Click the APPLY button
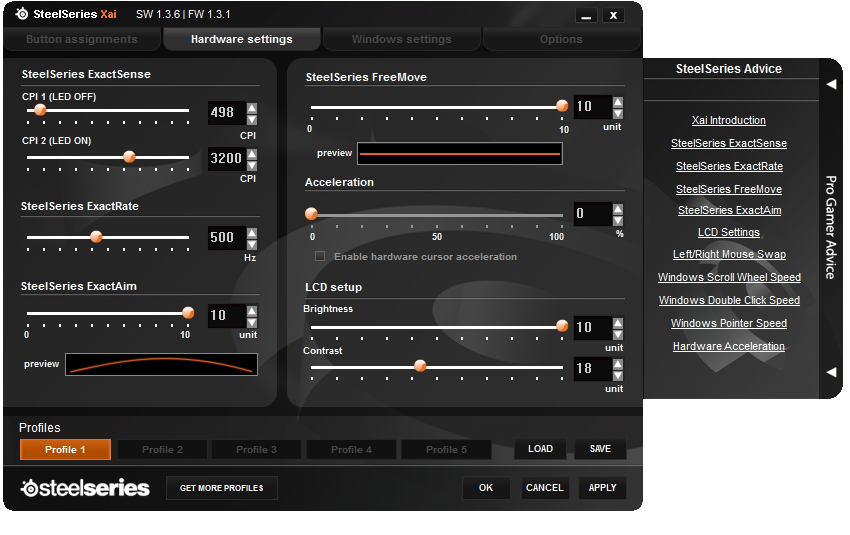850x535 pixels. coord(602,488)
